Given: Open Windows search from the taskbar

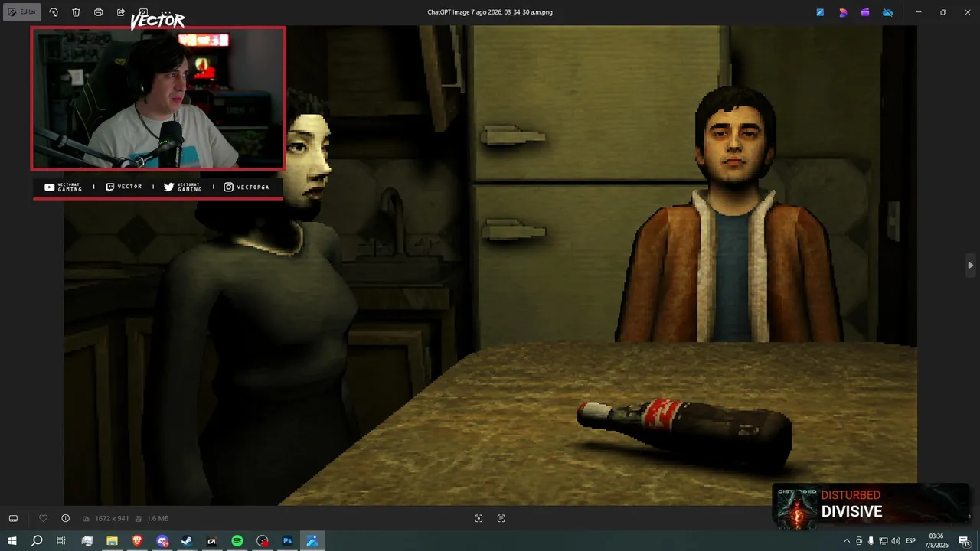Looking at the screenshot, I should coord(37,541).
